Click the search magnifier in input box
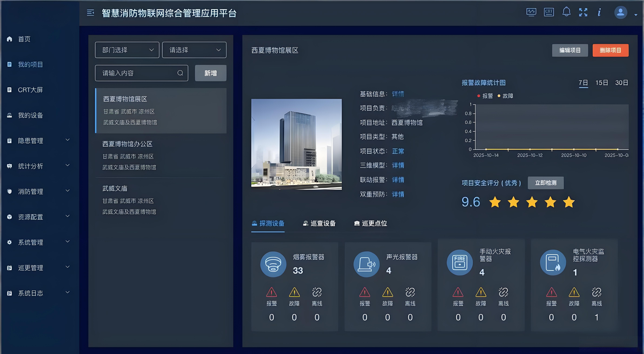 (x=180, y=73)
